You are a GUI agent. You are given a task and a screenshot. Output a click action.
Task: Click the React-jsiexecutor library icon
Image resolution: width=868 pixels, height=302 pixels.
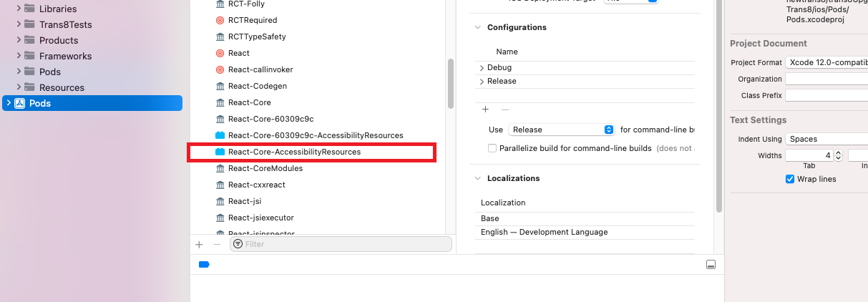(x=220, y=218)
